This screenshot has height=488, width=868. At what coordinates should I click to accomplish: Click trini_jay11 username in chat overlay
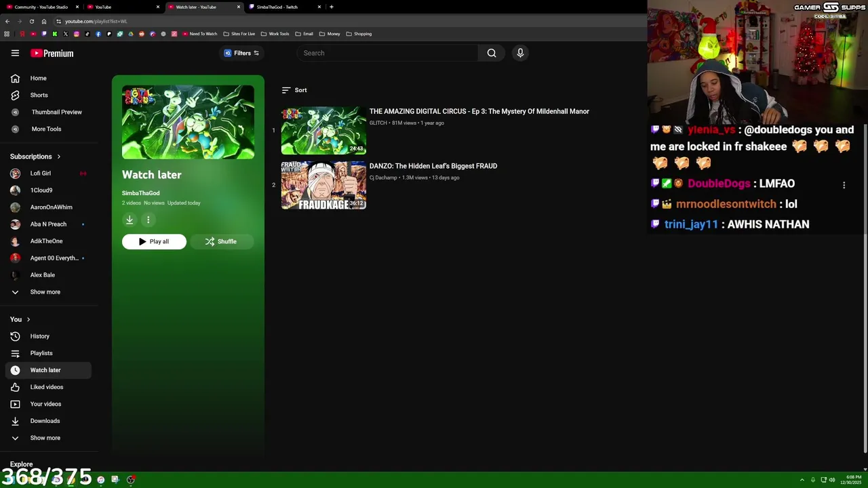pos(691,224)
